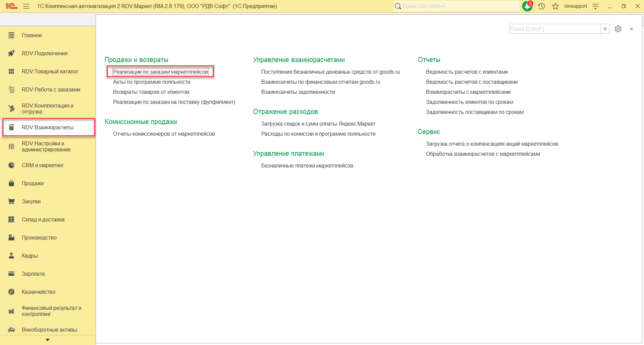Open the Главное section
This screenshot has width=644, height=345.
point(32,35)
